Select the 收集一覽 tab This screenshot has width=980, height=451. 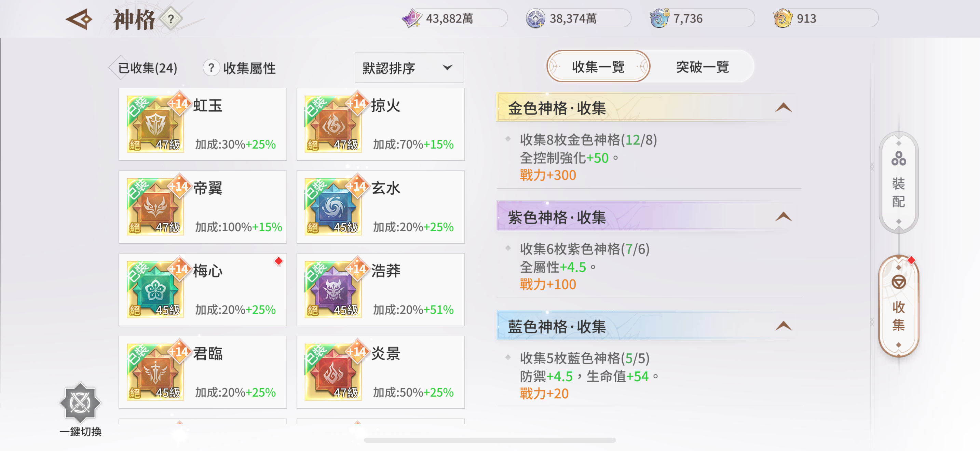(x=598, y=67)
